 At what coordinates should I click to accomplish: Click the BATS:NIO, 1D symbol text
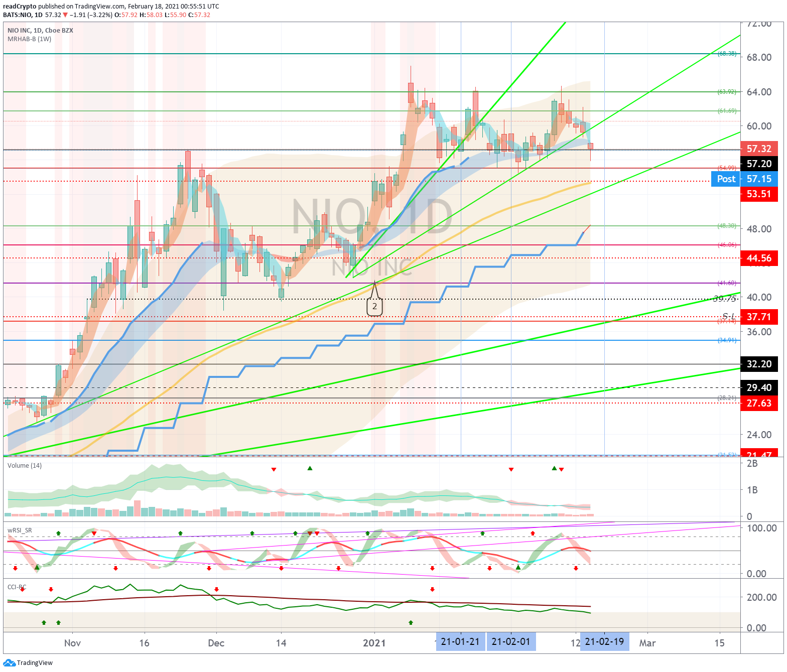[23, 15]
